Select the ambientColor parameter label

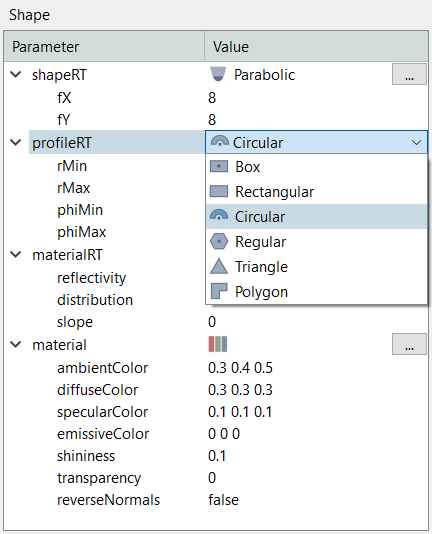pos(102,368)
